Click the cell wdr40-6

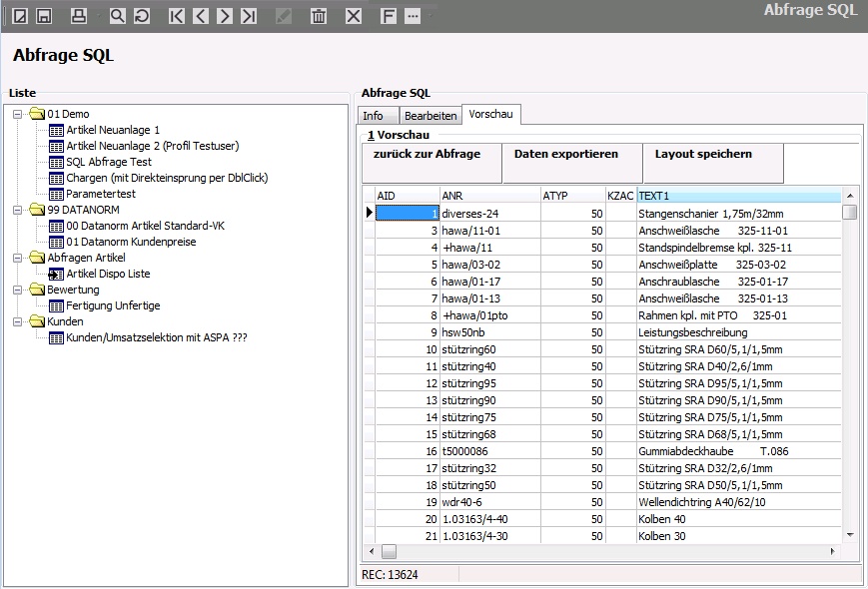[x=490, y=502]
